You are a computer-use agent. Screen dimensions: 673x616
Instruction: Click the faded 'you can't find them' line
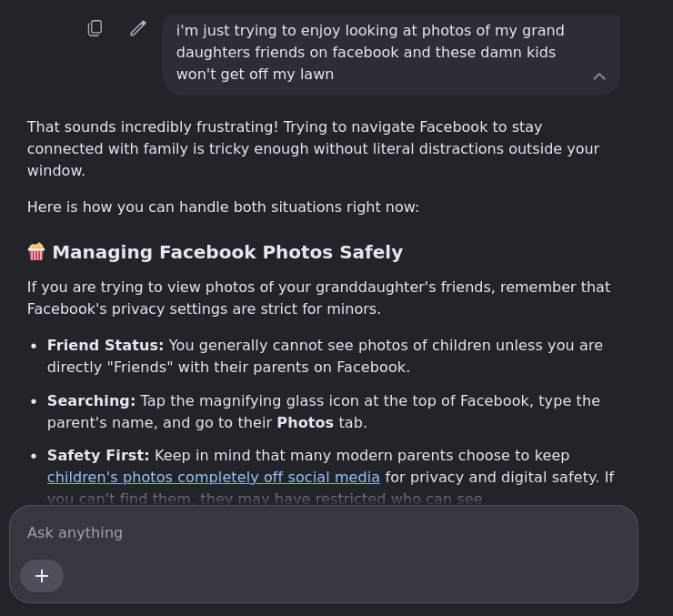265,499
